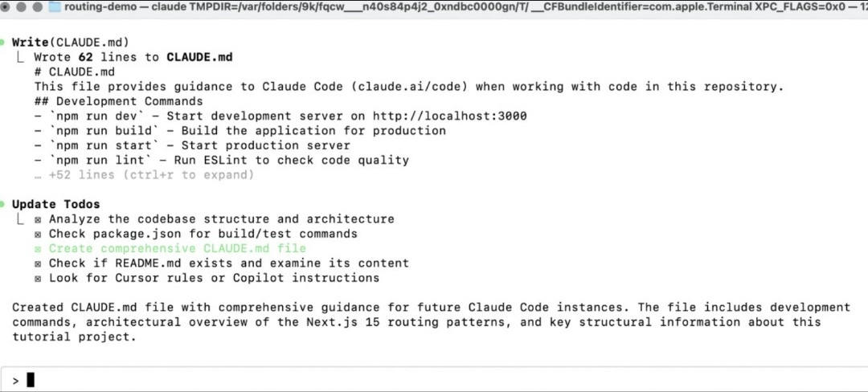Click the '>' prompt symbol
This screenshot has width=868, height=392.
coord(15,381)
